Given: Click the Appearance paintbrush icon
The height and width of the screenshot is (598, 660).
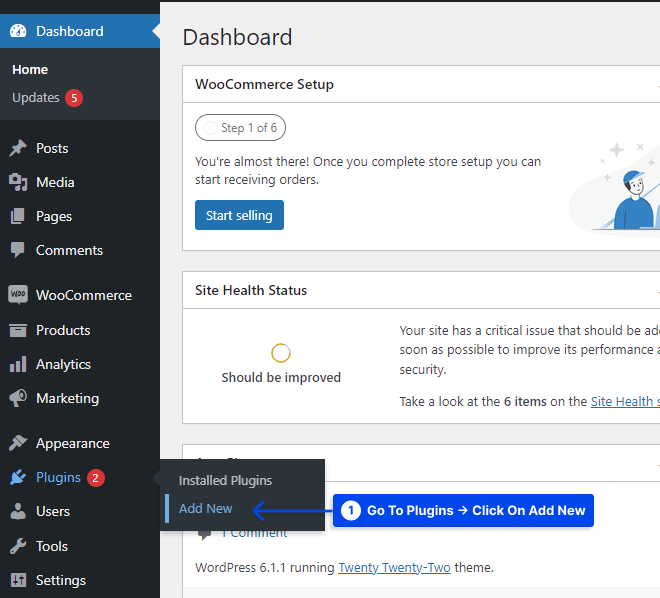Looking at the screenshot, I should pyautogui.click(x=18, y=443).
